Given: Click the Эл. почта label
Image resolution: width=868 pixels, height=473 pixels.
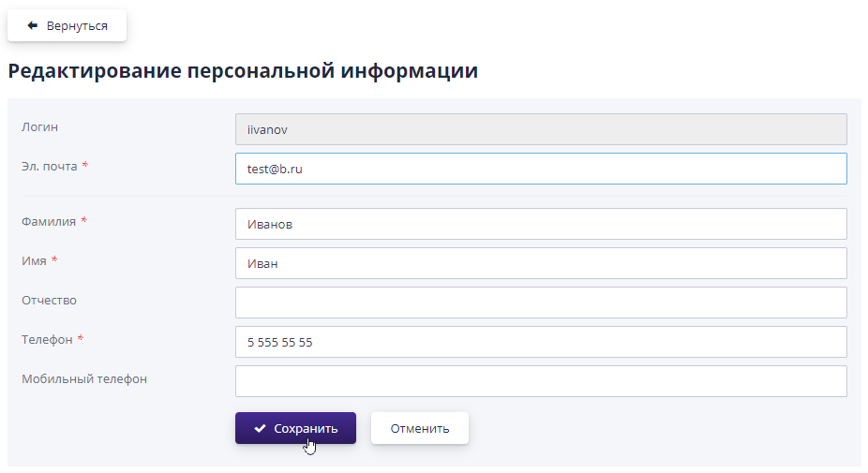Looking at the screenshot, I should pos(50,166).
